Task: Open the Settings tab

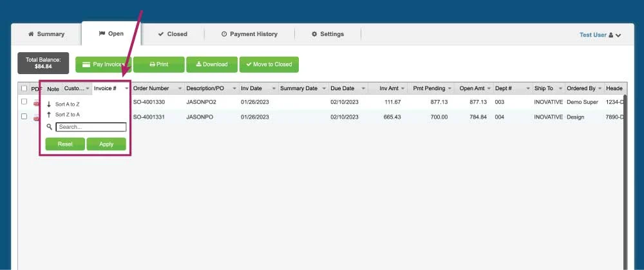Action: (328, 34)
